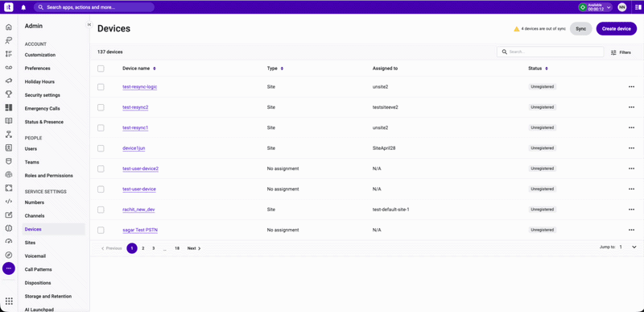Click the globe icon in the left rail
The image size is (644, 312).
(x=9, y=175)
